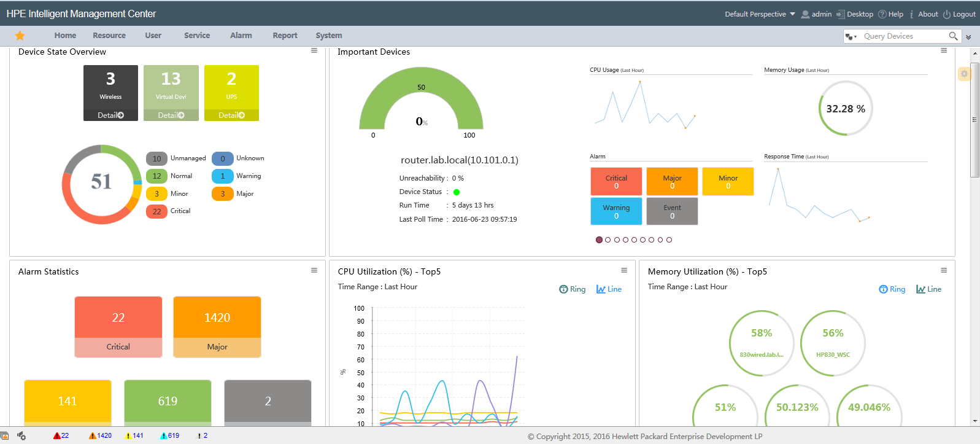Select the first filled carousel dot
This screenshot has height=444, width=980.
(x=599, y=240)
